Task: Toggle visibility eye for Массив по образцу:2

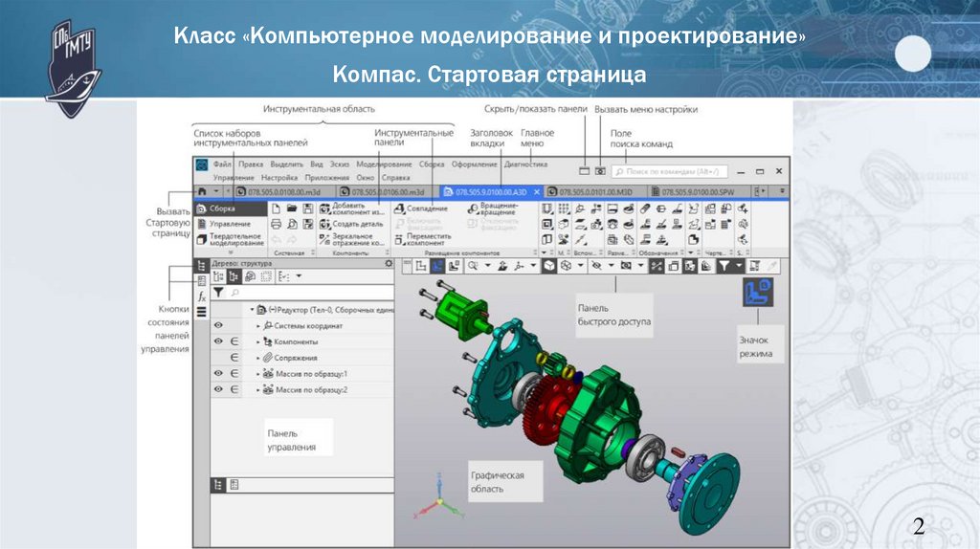Action: tap(218, 389)
